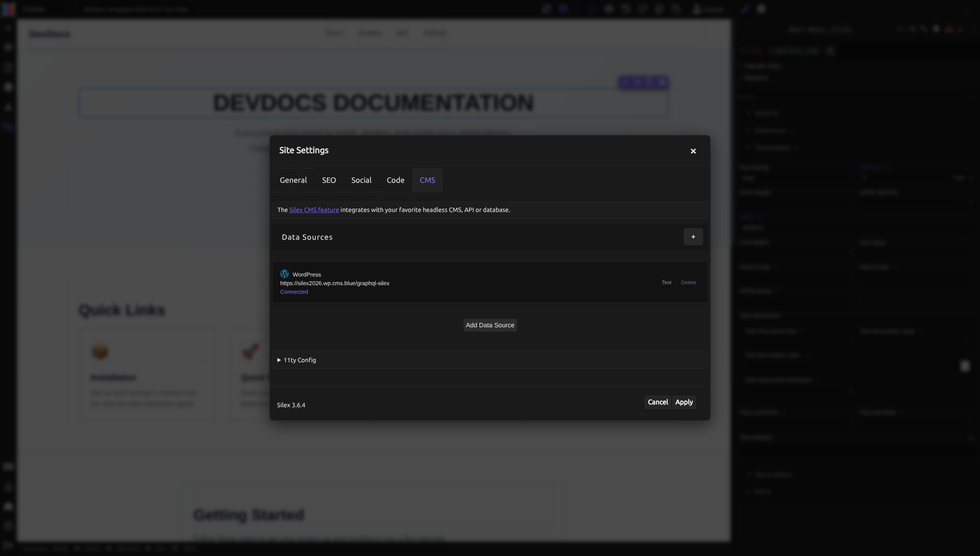Click the Add Data Source button

pyautogui.click(x=490, y=325)
